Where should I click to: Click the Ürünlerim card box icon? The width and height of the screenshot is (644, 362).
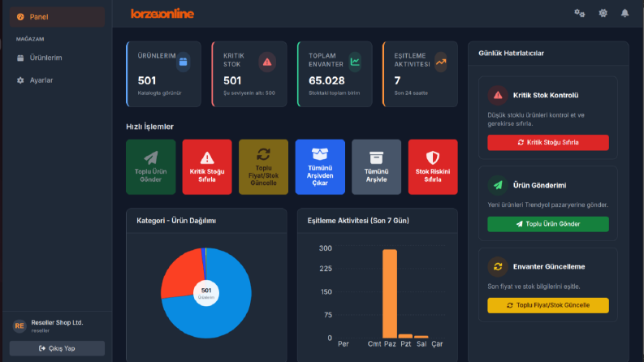coord(184,62)
